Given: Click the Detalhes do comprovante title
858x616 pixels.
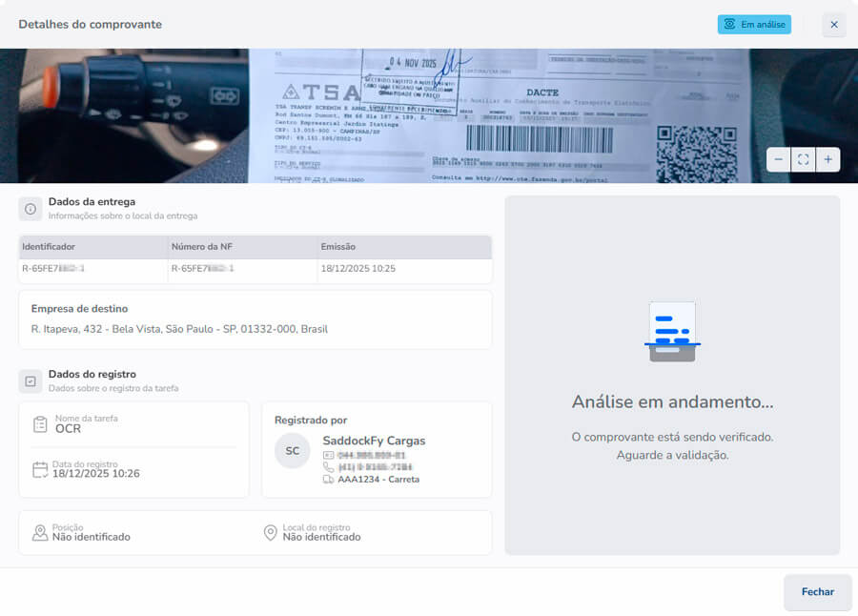Looking at the screenshot, I should click(91, 25).
